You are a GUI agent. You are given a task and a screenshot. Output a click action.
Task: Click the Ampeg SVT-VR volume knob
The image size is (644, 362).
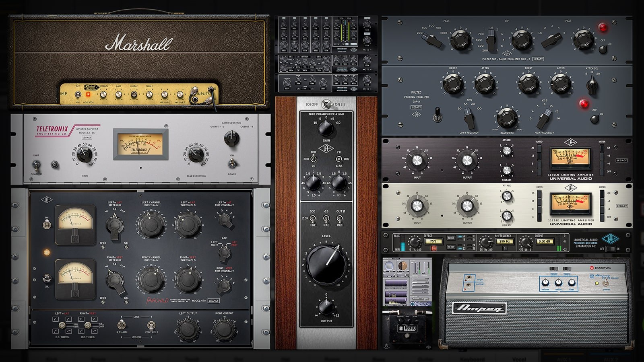pos(545,283)
